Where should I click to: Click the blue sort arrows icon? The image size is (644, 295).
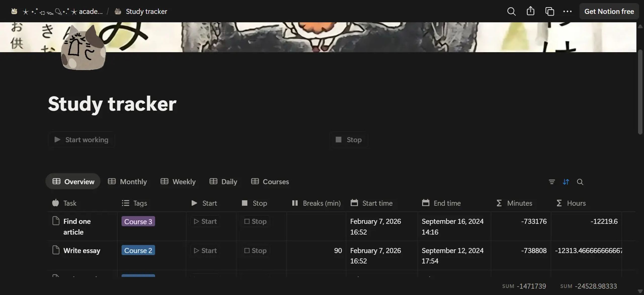tap(566, 182)
